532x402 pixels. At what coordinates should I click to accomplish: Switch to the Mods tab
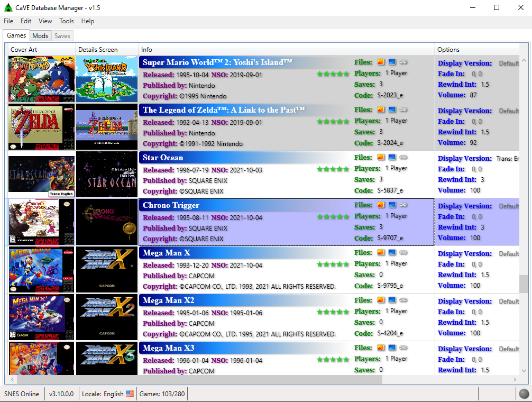[x=40, y=35]
